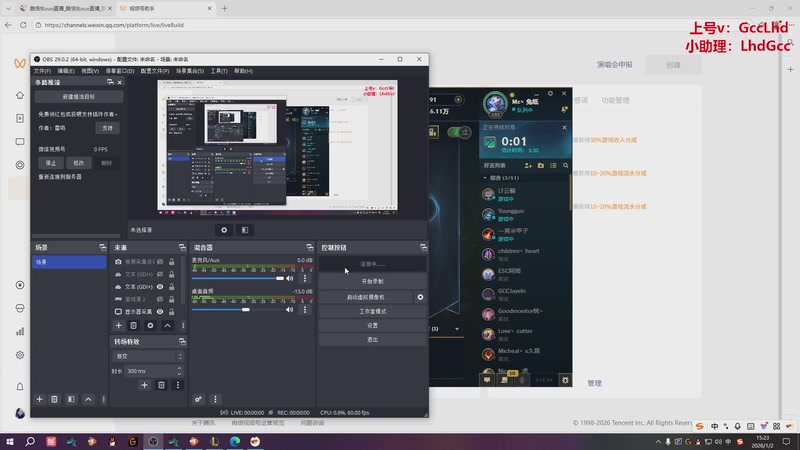Open OBS 设置 button
The image size is (800, 450).
click(x=372, y=326)
